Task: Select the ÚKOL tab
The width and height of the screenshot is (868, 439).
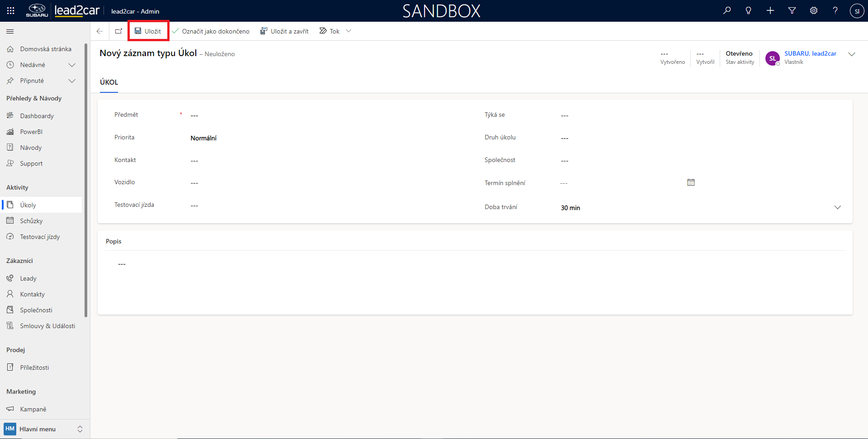Action: click(x=109, y=82)
